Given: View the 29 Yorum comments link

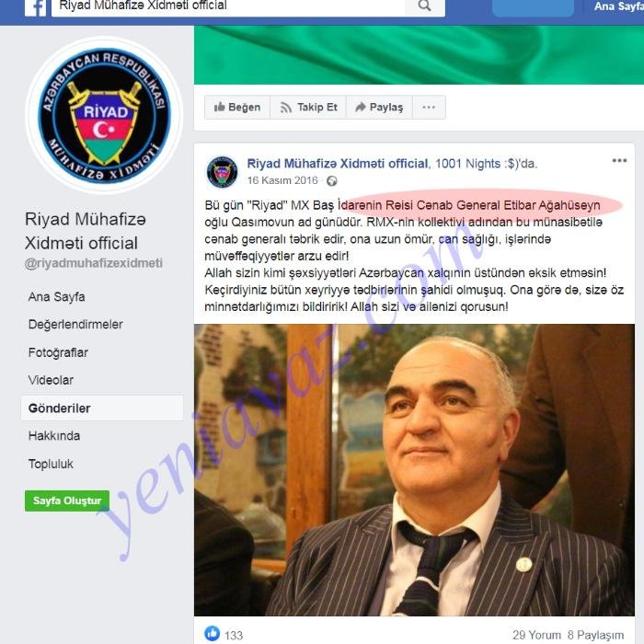Looking at the screenshot, I should (536, 635).
